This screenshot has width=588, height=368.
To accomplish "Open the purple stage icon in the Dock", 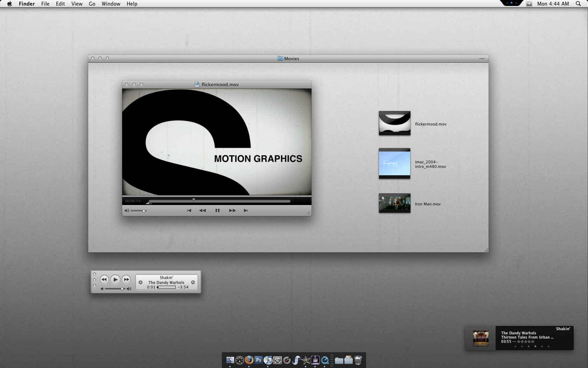I will point(315,360).
